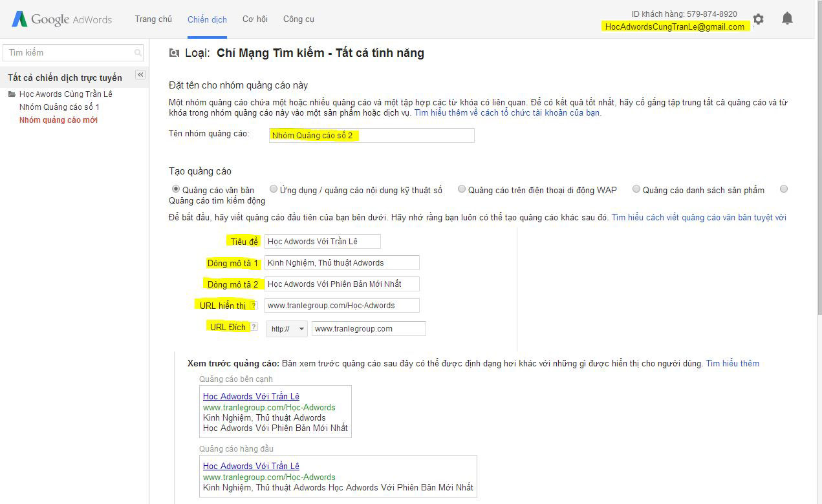Open the Cơ hội menu tab
The image size is (822, 504).
point(255,19)
